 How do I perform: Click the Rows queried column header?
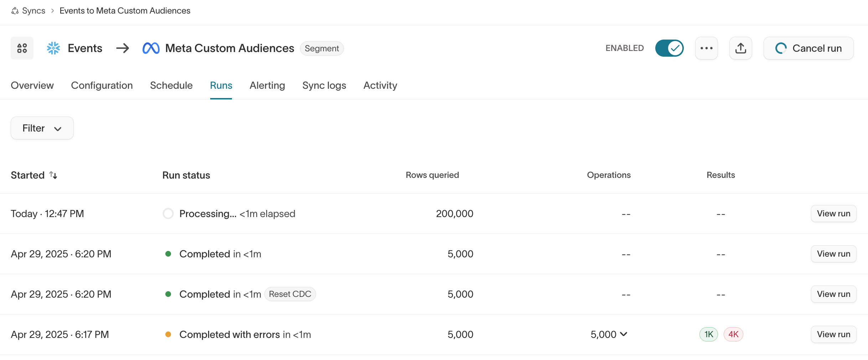point(432,175)
